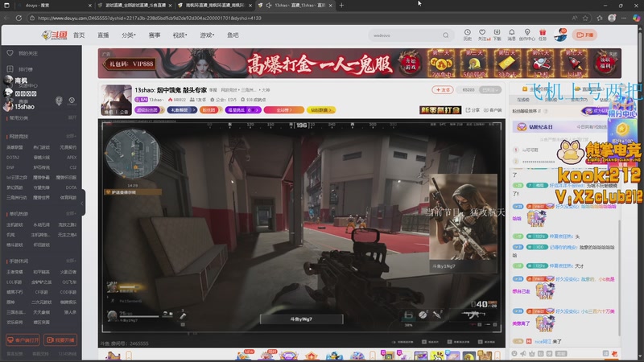The width and height of the screenshot is (644, 362).
Task: Open the 赛事 esports menu item
Action: point(155,35)
